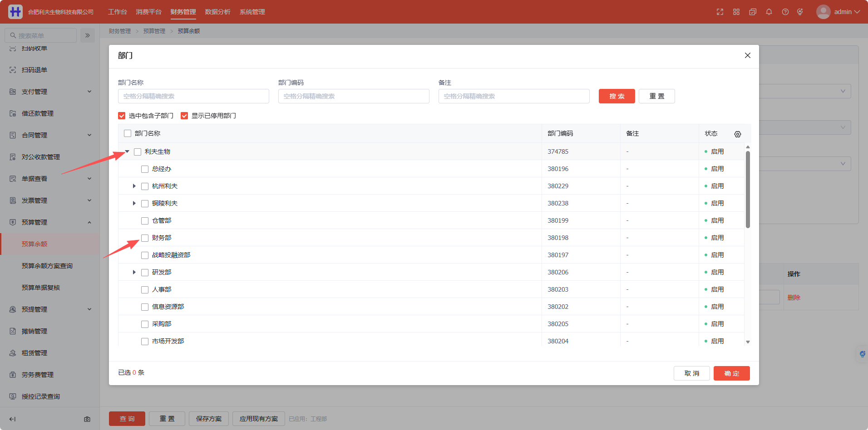Focus the 部门名称 search field
The image size is (868, 430).
pos(193,96)
